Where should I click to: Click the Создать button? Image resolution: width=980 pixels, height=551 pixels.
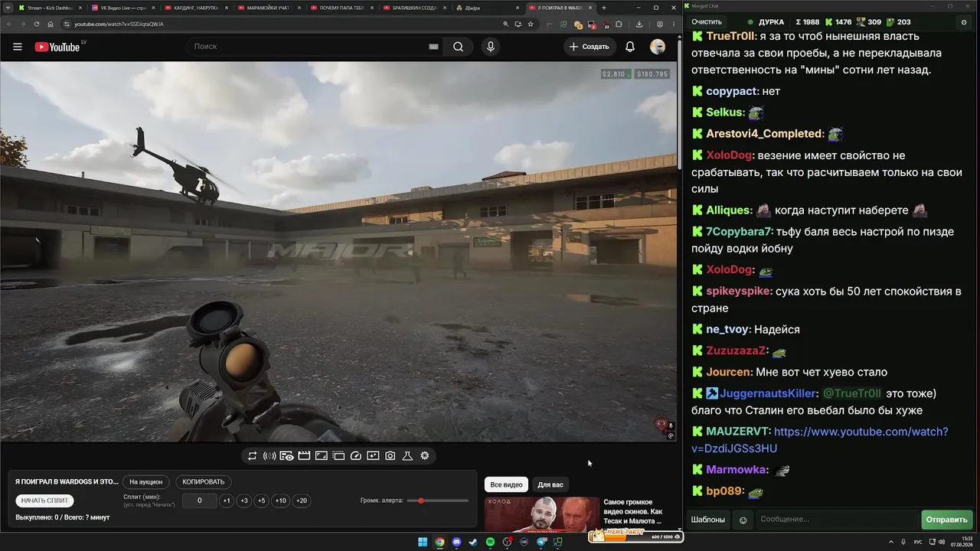(x=589, y=47)
